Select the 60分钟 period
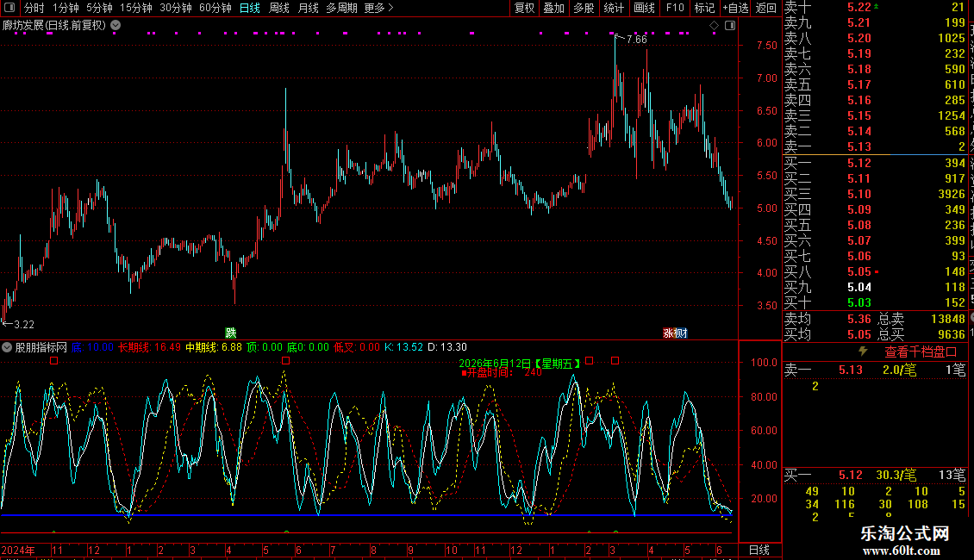Image resolution: width=974 pixels, height=560 pixels. click(215, 8)
